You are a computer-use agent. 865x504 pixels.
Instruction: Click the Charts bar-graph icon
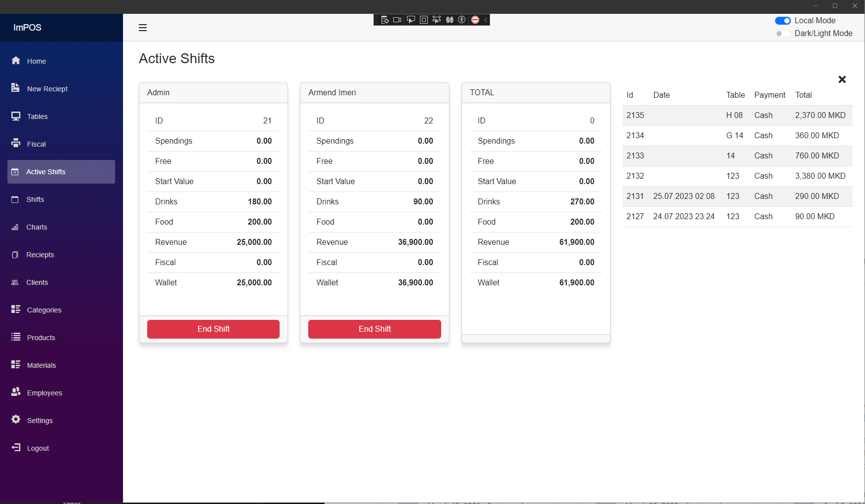pos(15,227)
